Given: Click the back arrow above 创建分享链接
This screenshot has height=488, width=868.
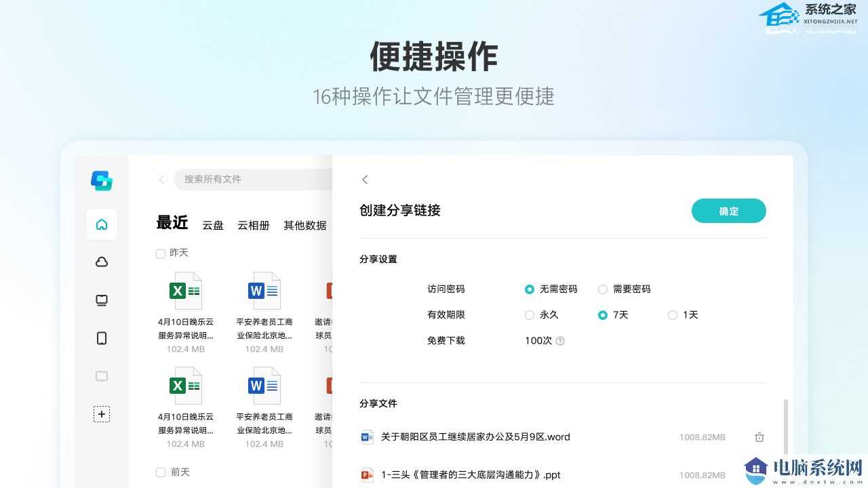Looking at the screenshot, I should pos(365,180).
